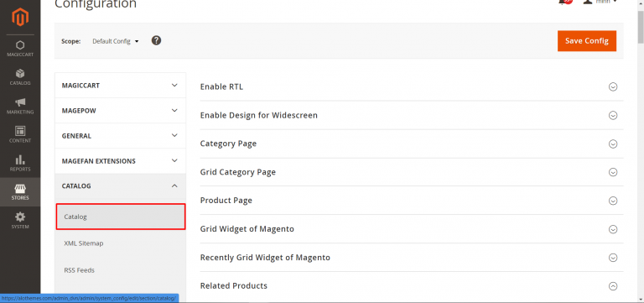Click the Magento logo icon

(20, 18)
